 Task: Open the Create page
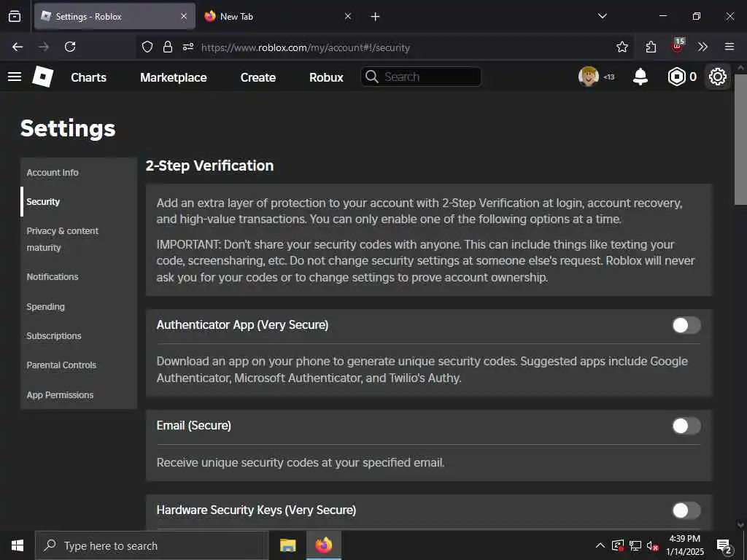(x=258, y=77)
